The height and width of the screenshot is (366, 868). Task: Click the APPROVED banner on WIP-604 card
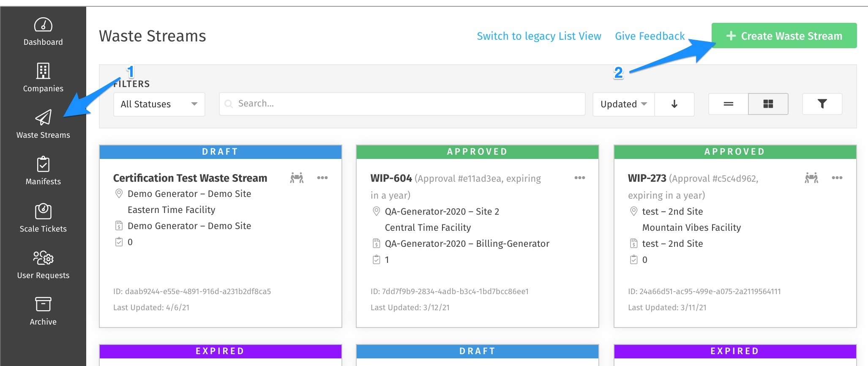coord(477,152)
